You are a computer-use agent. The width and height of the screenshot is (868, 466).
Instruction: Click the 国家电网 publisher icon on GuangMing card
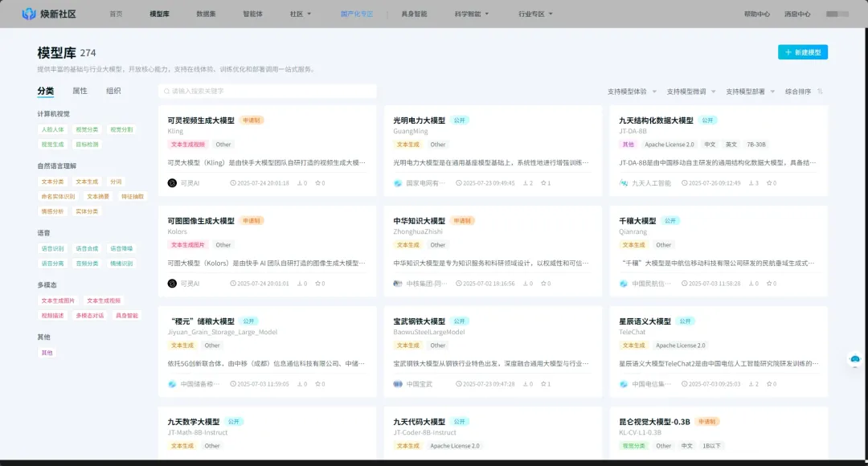coord(398,182)
